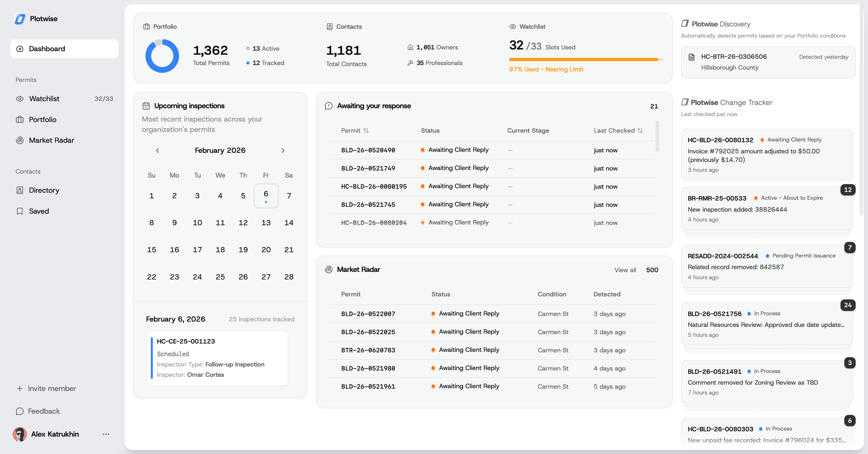Image resolution: width=868 pixels, height=454 pixels.
Task: Click the Plotwise logo icon
Action: (x=19, y=18)
